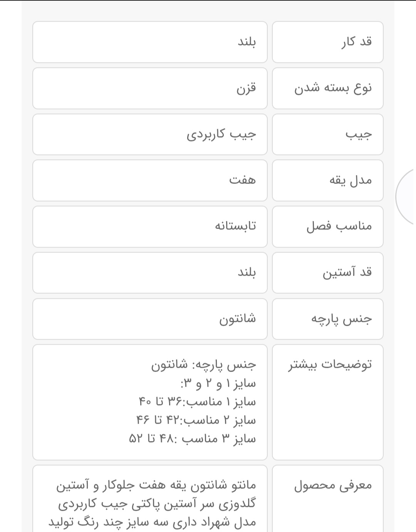This screenshot has width=416, height=532.
Task: Select the 'بلند' value beside 'قد کار'
Action: point(150,42)
